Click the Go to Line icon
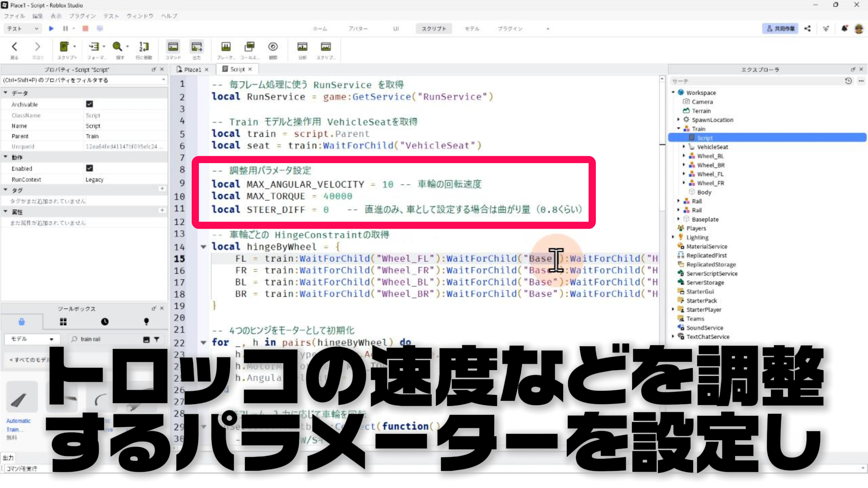 (x=143, y=47)
